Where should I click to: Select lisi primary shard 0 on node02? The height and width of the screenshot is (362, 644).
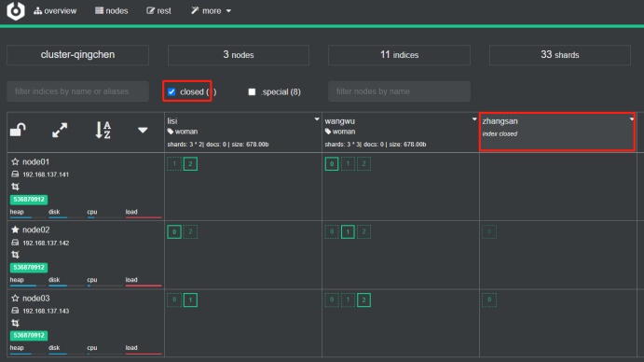pyautogui.click(x=174, y=231)
